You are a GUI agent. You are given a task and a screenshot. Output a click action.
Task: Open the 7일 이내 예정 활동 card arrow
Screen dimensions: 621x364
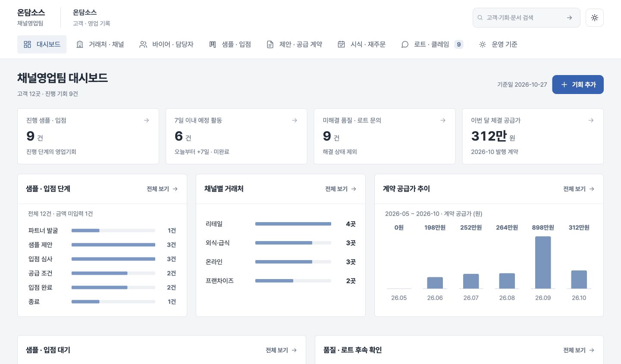tap(295, 120)
